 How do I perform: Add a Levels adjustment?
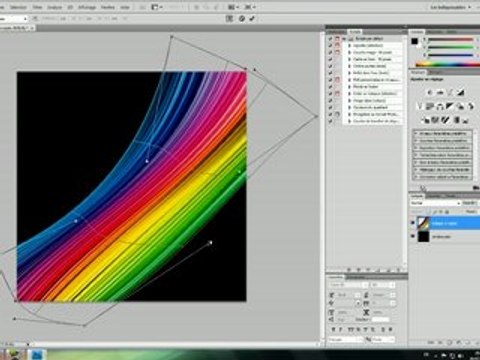coord(440,92)
